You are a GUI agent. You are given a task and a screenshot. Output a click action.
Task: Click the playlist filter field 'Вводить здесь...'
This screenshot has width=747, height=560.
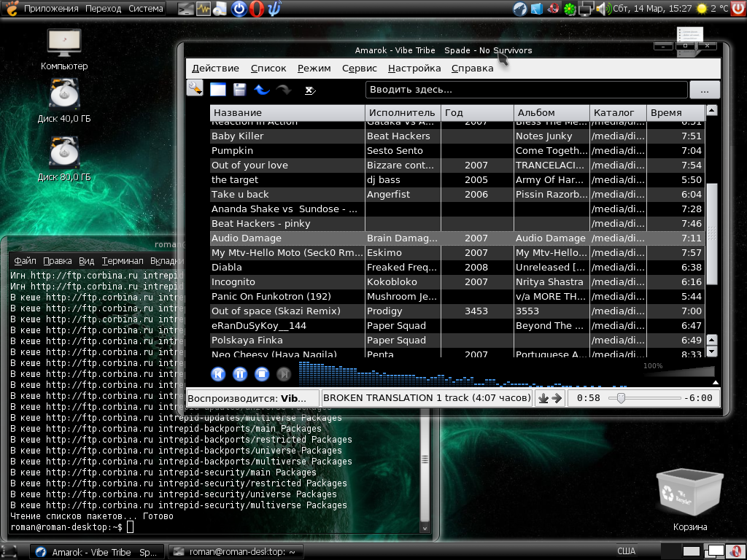pos(527,90)
